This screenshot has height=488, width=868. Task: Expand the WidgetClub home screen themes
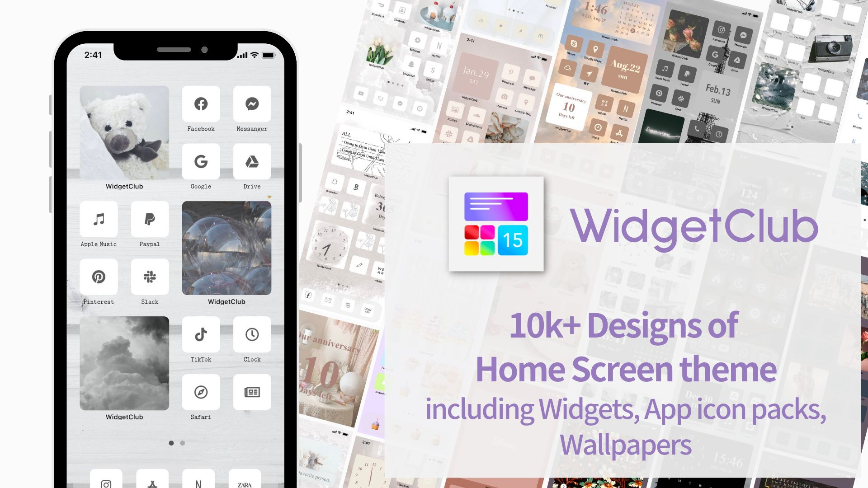pos(496,224)
